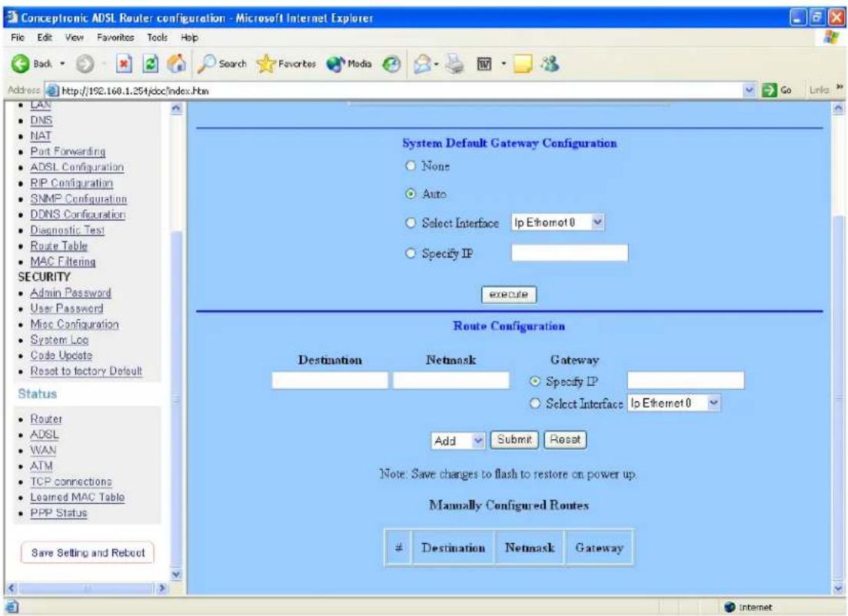Viewport: 848px width, 616px height.
Task: Click the execute button
Action: pos(508,295)
